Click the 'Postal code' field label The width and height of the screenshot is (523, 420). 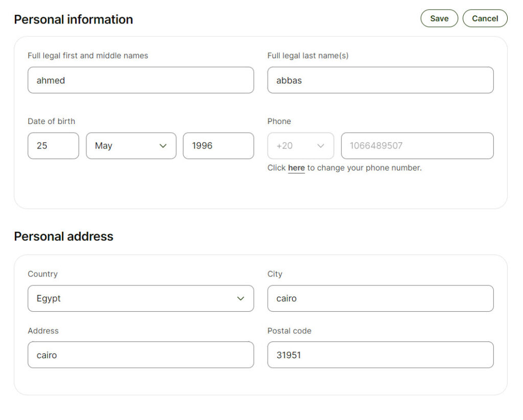tap(290, 331)
